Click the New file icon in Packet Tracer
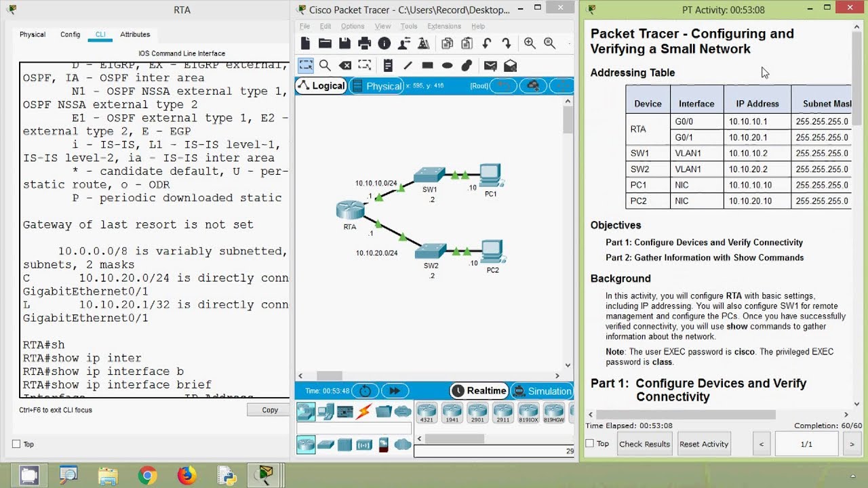Image resolution: width=868 pixels, height=488 pixels. 305,43
